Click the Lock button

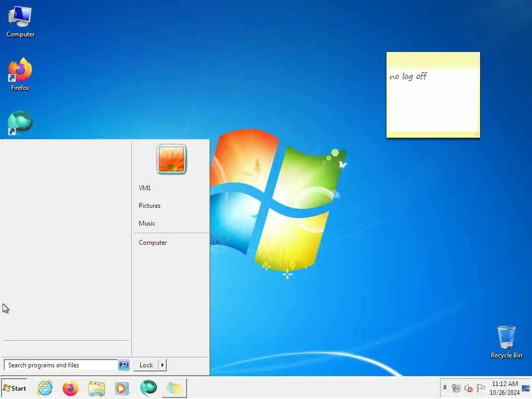[x=146, y=365]
